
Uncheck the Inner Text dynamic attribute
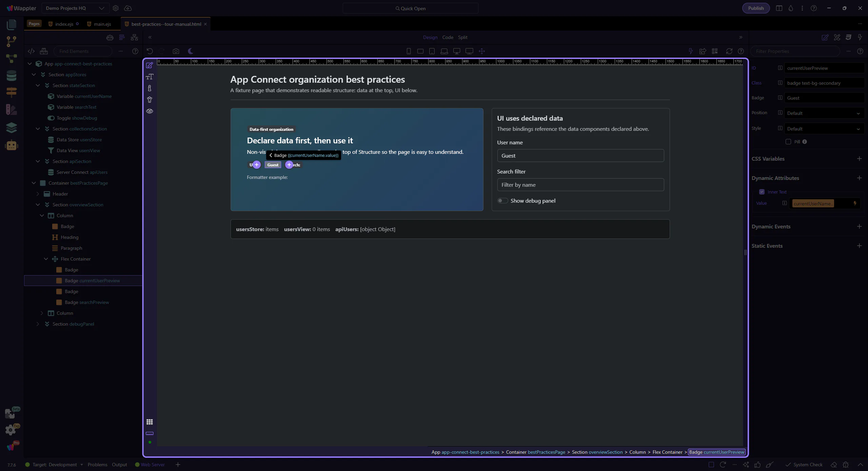pos(762,192)
